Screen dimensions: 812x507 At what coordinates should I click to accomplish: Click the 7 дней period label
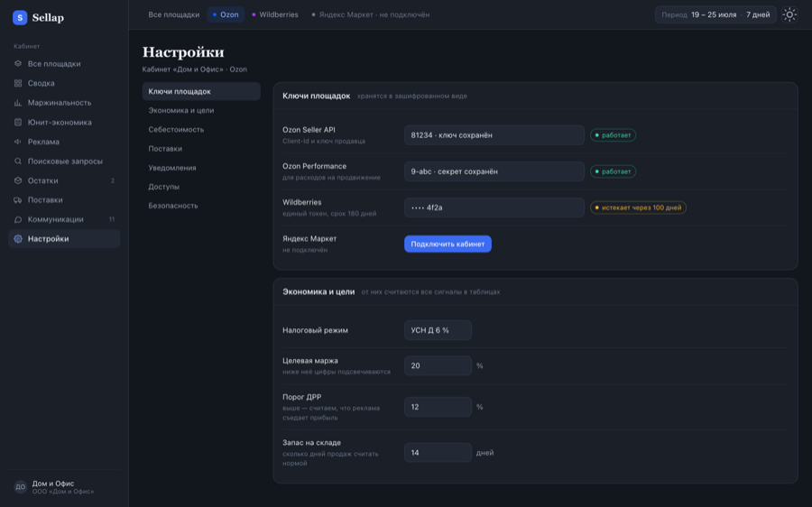(x=758, y=14)
